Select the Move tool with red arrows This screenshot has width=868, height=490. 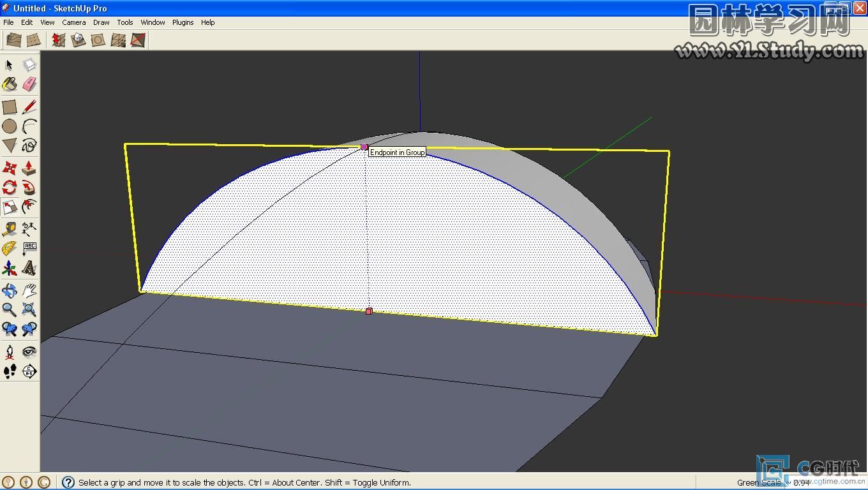coord(9,168)
